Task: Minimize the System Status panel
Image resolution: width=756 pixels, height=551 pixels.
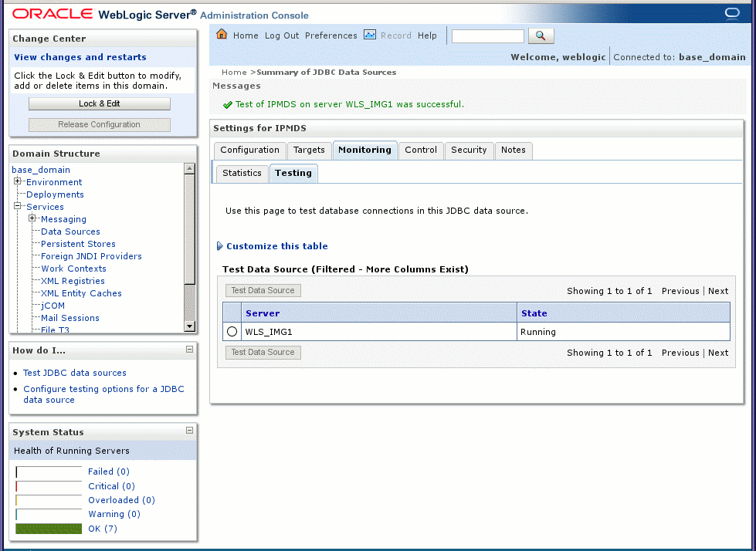Action: click(189, 430)
